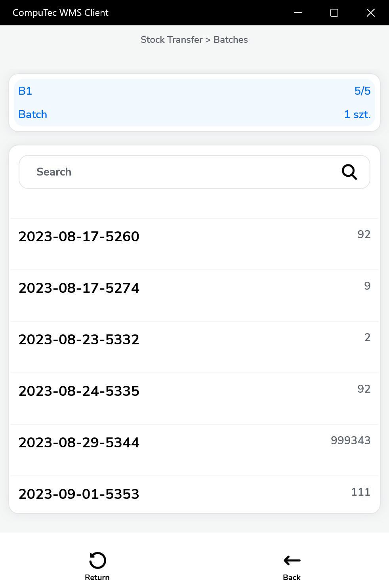389x588 pixels.
Task: Open the B1 Batch item header
Action: 194,103
